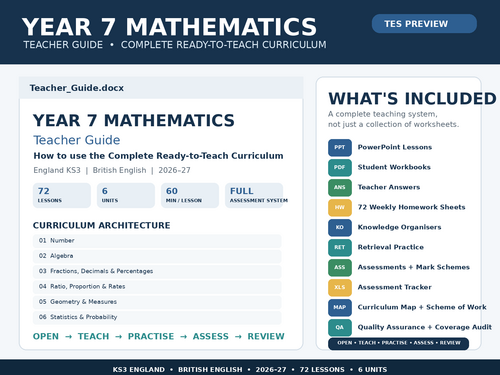Select 06 Statistics & Probability row

[157, 317]
